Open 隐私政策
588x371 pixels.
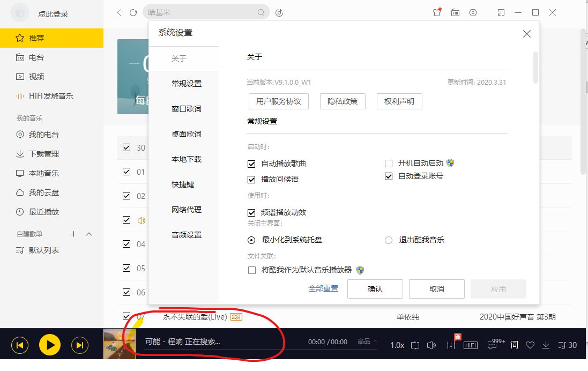click(343, 101)
